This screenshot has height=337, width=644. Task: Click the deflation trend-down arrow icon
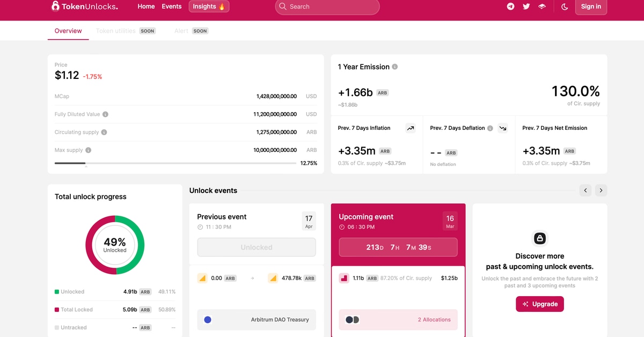(503, 128)
